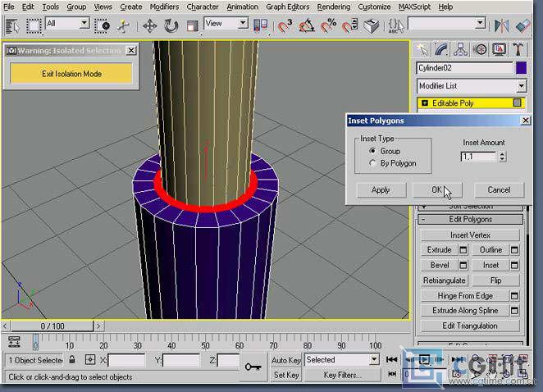Open the Modifiers menu
The height and width of the screenshot is (392, 543).
(164, 7)
